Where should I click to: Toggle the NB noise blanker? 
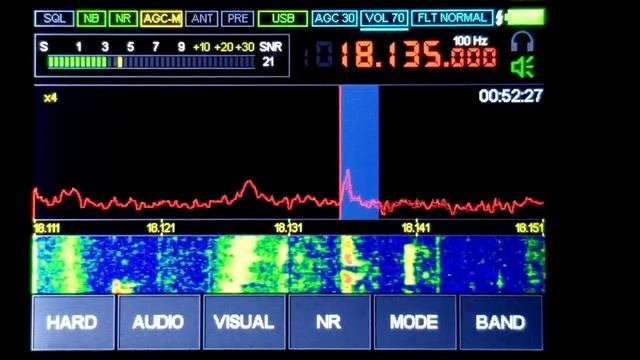[91, 19]
